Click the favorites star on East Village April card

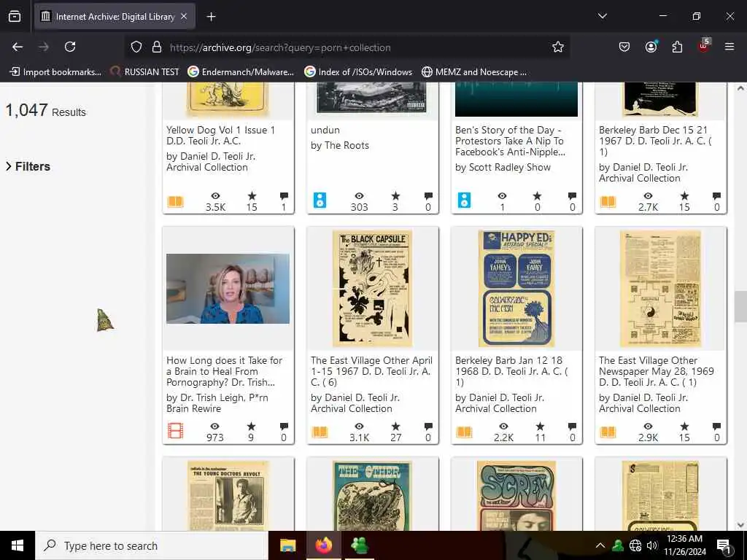[395, 426]
